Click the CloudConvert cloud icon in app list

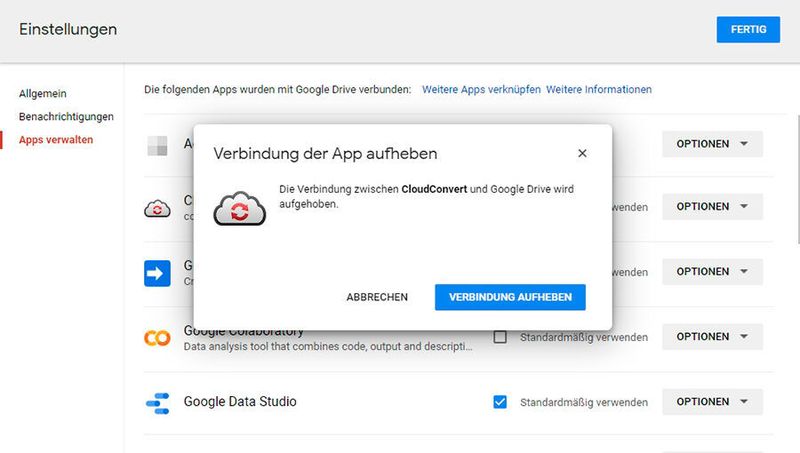[x=157, y=209]
